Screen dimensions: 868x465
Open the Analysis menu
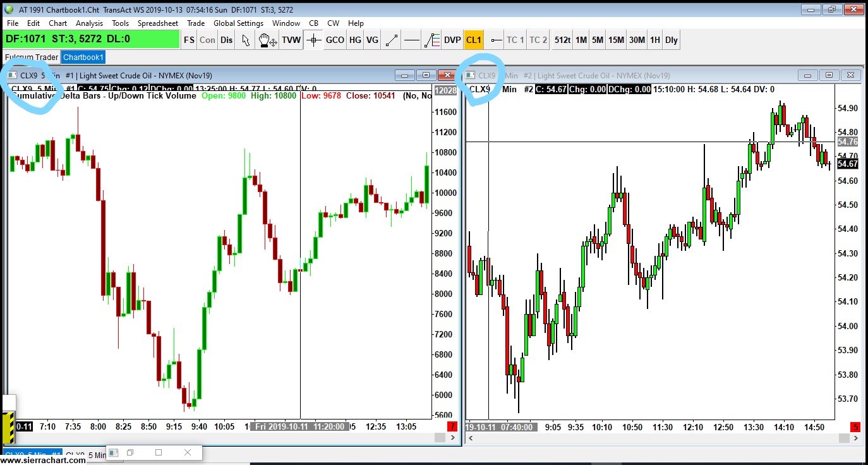pyautogui.click(x=89, y=23)
